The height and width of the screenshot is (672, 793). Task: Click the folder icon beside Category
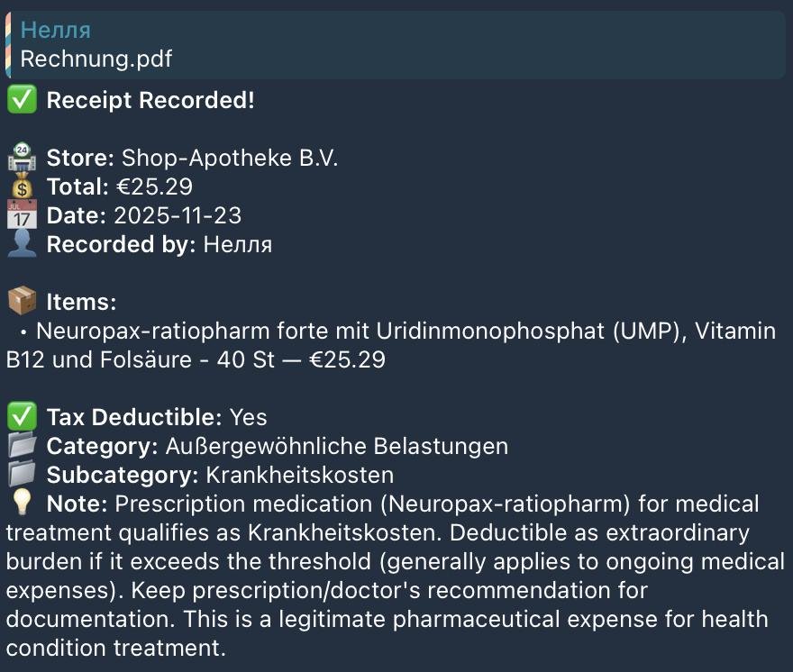pos(22,446)
